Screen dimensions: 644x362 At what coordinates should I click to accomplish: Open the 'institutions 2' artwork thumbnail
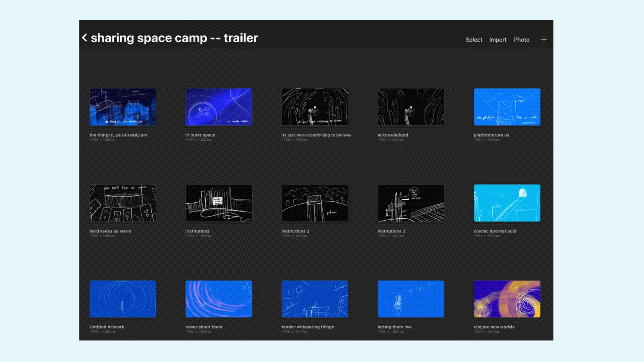pos(315,203)
